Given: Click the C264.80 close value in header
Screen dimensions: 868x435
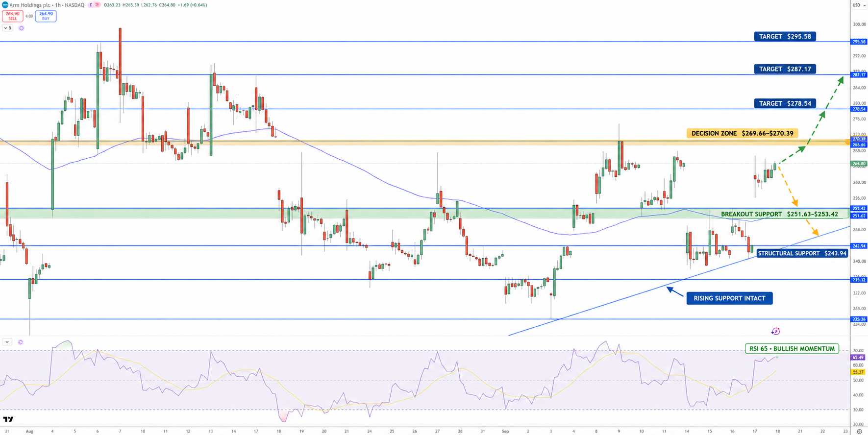Looking at the screenshot, I should (166, 5).
